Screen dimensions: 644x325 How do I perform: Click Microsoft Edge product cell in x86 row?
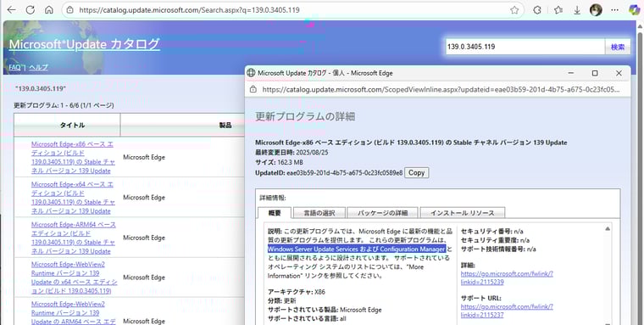pos(144,157)
